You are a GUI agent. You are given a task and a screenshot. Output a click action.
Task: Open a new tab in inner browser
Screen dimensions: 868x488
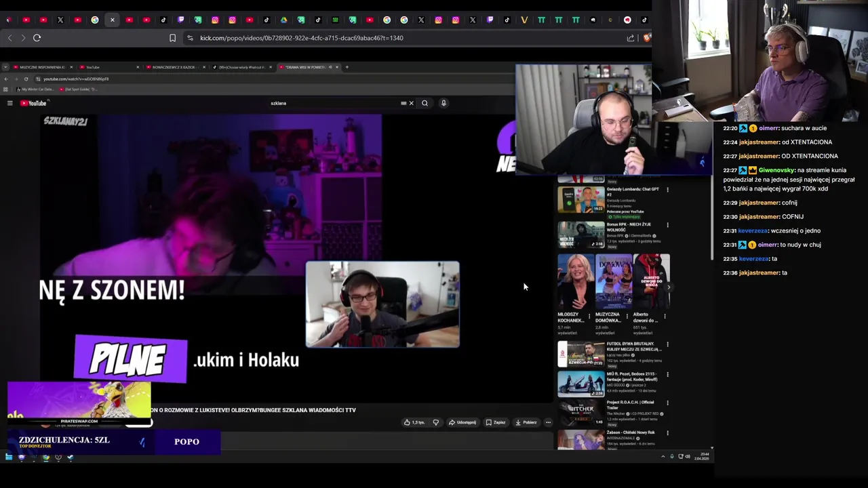click(347, 67)
